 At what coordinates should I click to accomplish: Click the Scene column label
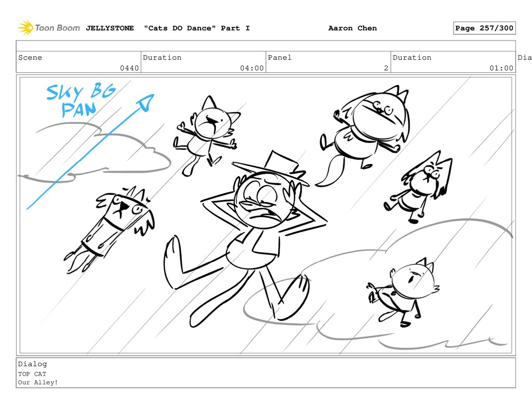point(30,58)
